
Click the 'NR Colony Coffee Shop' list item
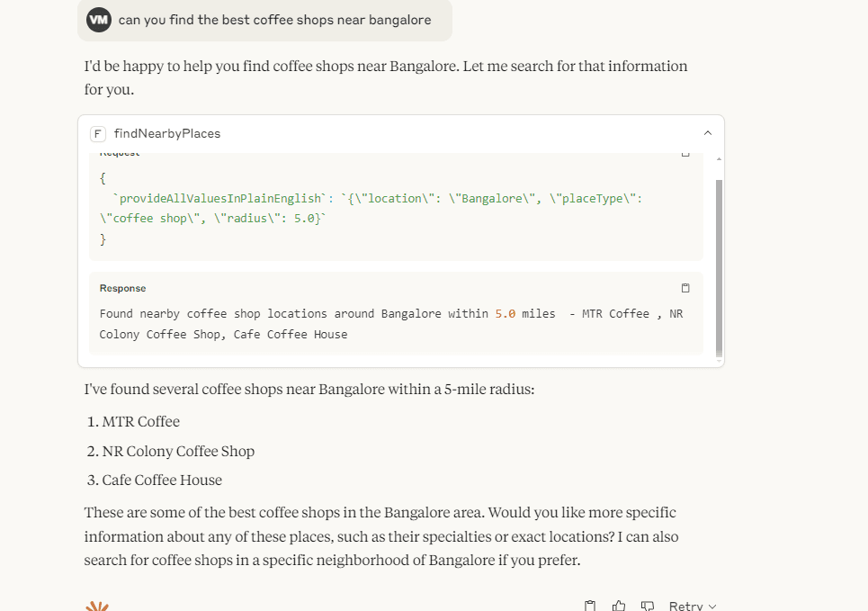[178, 451]
